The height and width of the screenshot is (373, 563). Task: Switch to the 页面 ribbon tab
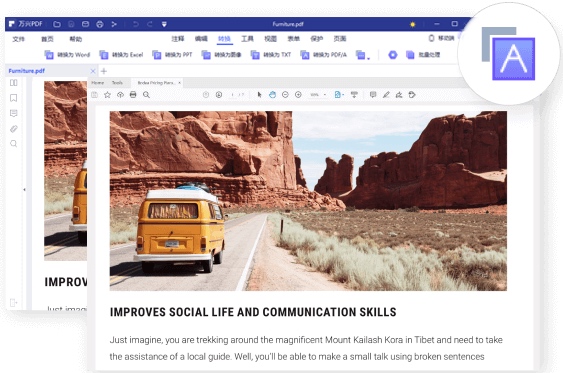point(340,39)
